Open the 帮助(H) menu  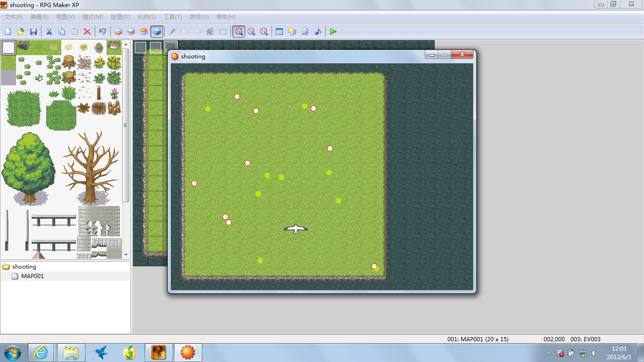click(x=226, y=17)
